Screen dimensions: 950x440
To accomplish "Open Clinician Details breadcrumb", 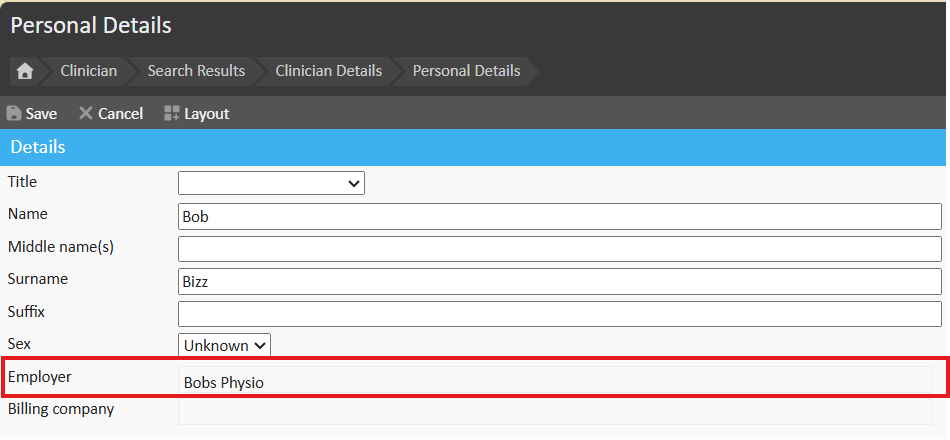I will [x=328, y=71].
